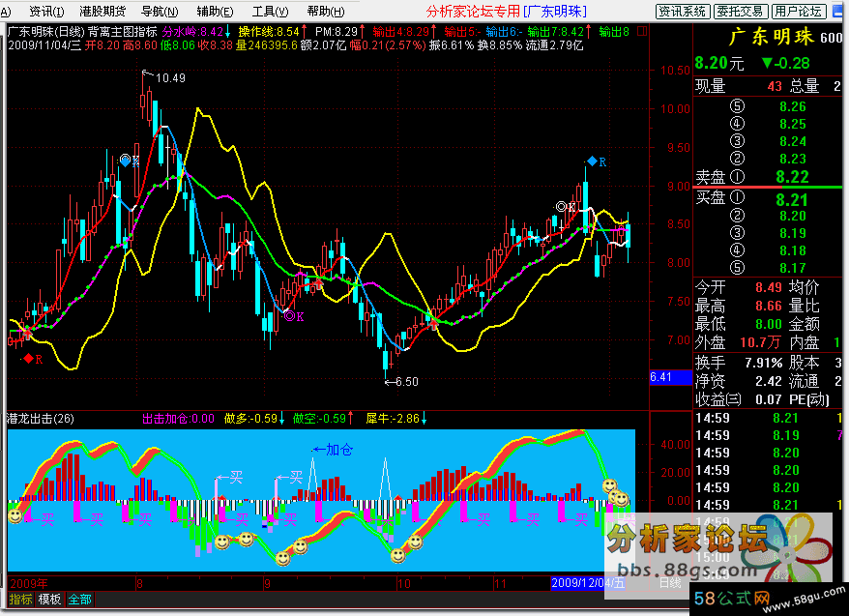Click the smiley face at indicator's far left edge
849x616 pixels.
pos(15,515)
